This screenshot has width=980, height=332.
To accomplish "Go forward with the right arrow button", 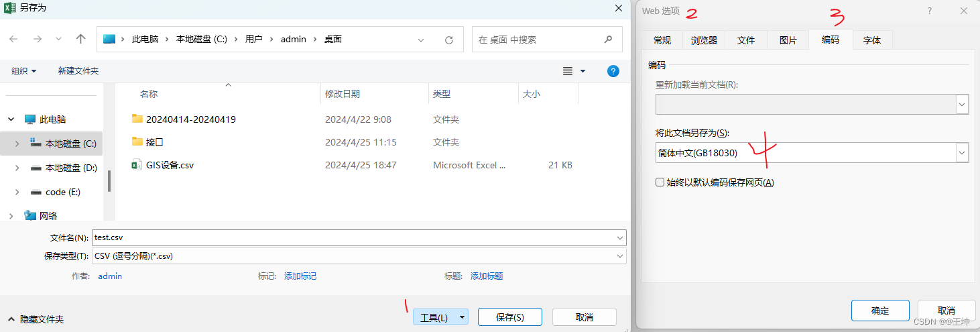I will [x=38, y=40].
